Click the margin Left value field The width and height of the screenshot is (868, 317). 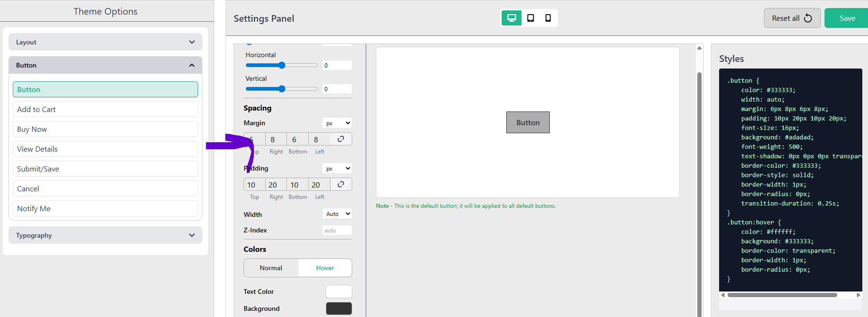coord(320,139)
